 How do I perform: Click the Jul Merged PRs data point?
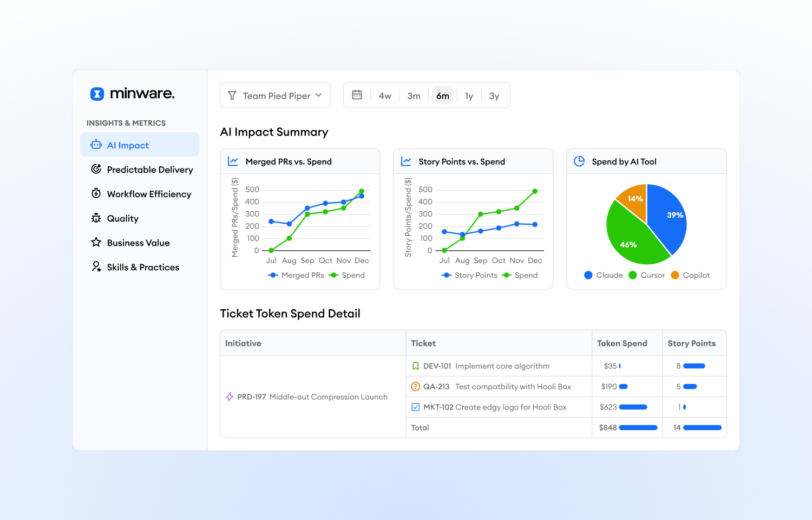(x=271, y=222)
